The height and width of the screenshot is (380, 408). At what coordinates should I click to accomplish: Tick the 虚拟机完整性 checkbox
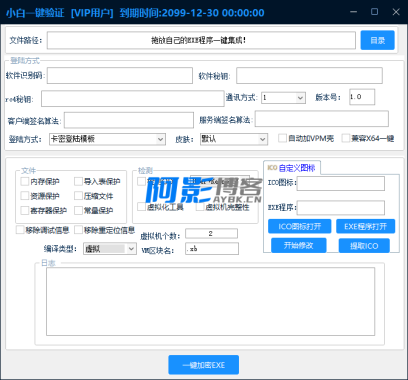point(200,207)
